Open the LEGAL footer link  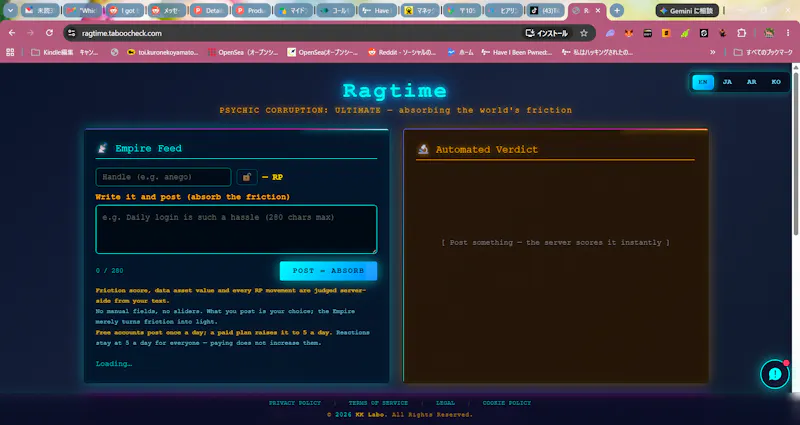pyautogui.click(x=445, y=403)
